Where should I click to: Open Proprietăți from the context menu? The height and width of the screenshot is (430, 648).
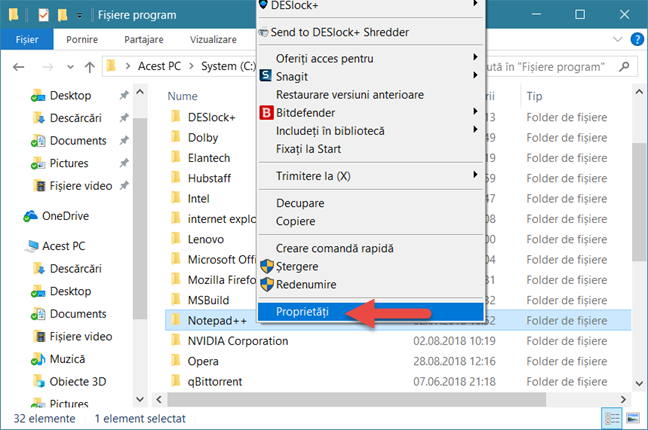pos(371,312)
